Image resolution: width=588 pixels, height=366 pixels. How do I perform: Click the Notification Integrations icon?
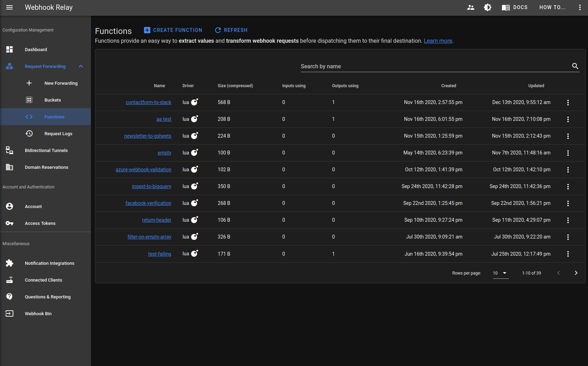[x=9, y=263]
